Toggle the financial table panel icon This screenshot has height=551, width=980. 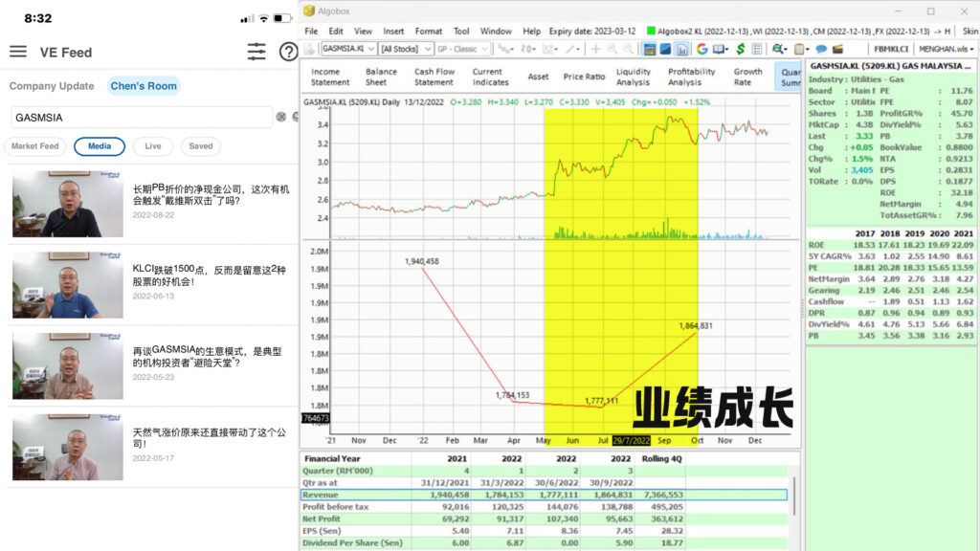pyautogui.click(x=650, y=49)
